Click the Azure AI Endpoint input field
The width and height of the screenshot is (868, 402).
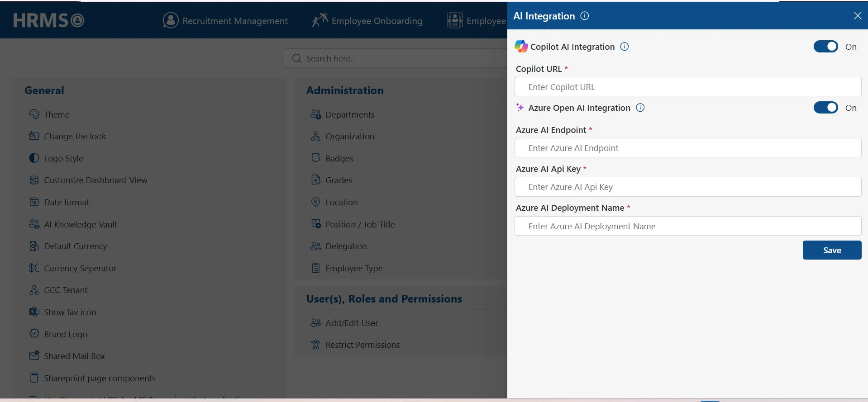[688, 148]
